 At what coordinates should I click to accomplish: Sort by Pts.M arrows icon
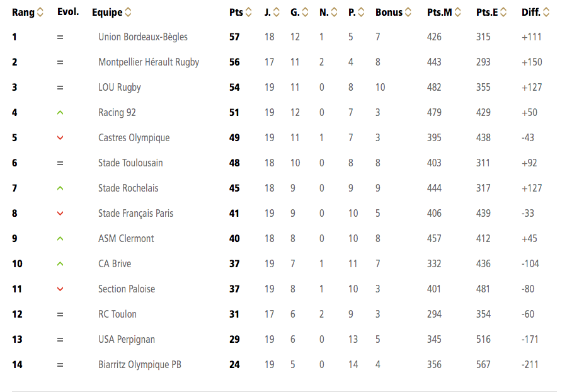click(x=457, y=13)
